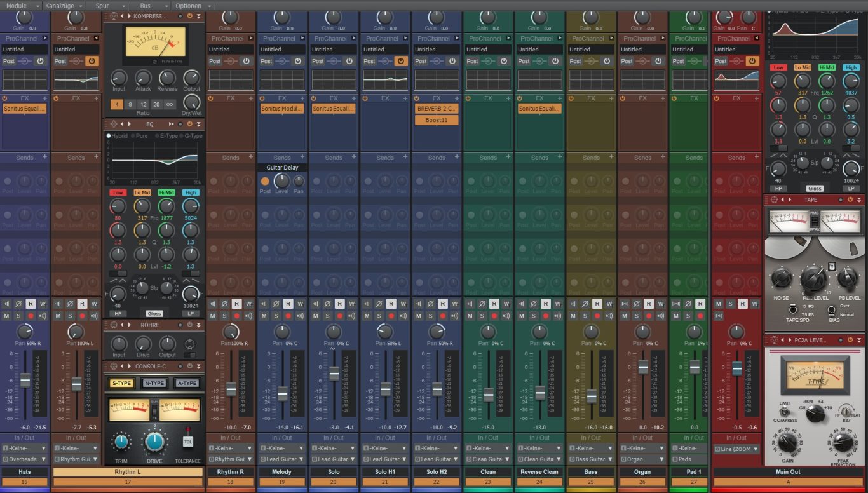Select the Pure EQ mode radio button
The height and width of the screenshot is (493, 868).
(134, 136)
